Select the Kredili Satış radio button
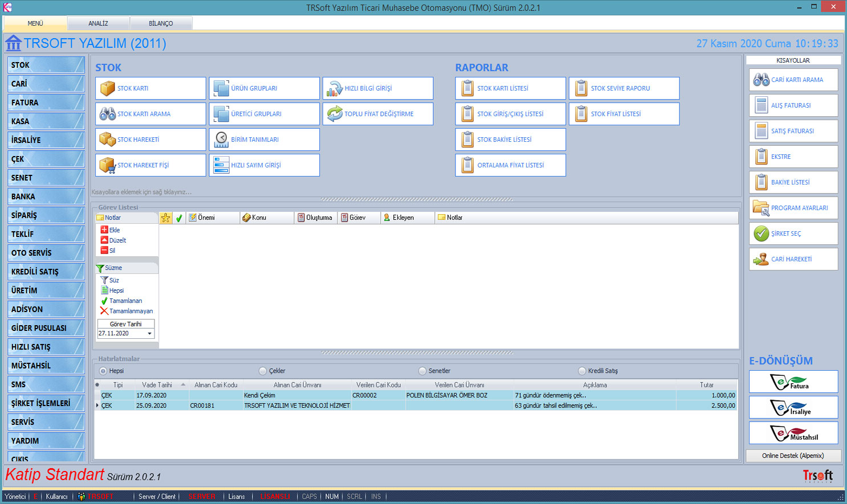The width and height of the screenshot is (847, 504). [x=582, y=371]
